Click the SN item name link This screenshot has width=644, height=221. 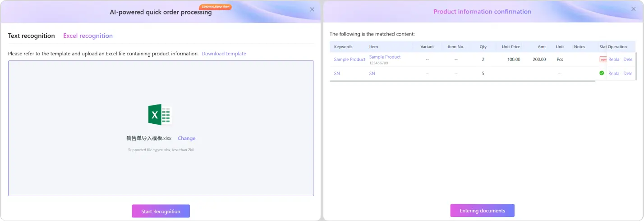(x=372, y=73)
